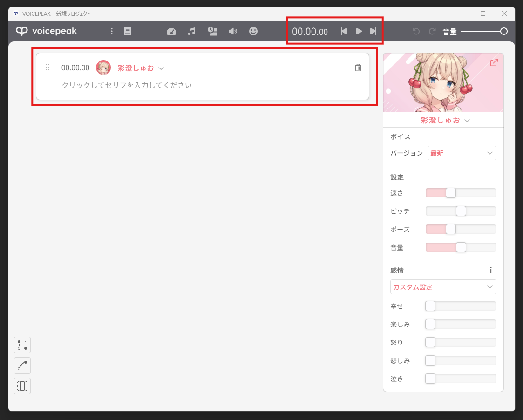The height and width of the screenshot is (420, 523).
Task: Delete the line with trash icon
Action: click(358, 68)
